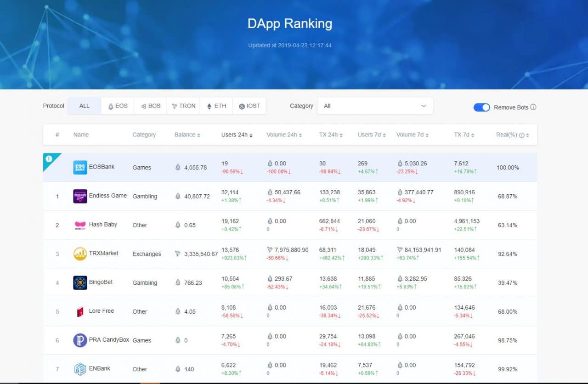Click the Updated at 2019-04-22 timestamp
The height and width of the screenshot is (384, 588).
click(290, 45)
